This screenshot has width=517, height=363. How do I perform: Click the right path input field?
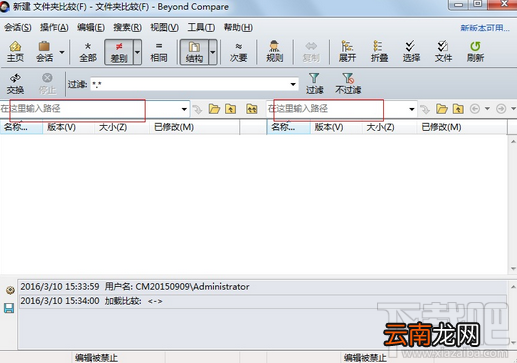pos(337,109)
